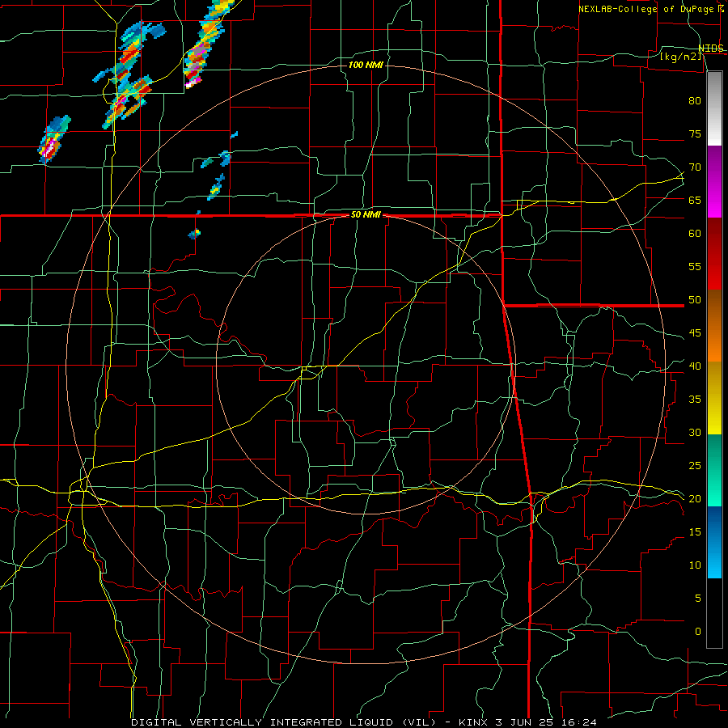Click the '60' value on the VIL scale
This screenshot has width=728, height=728.
coord(695,234)
